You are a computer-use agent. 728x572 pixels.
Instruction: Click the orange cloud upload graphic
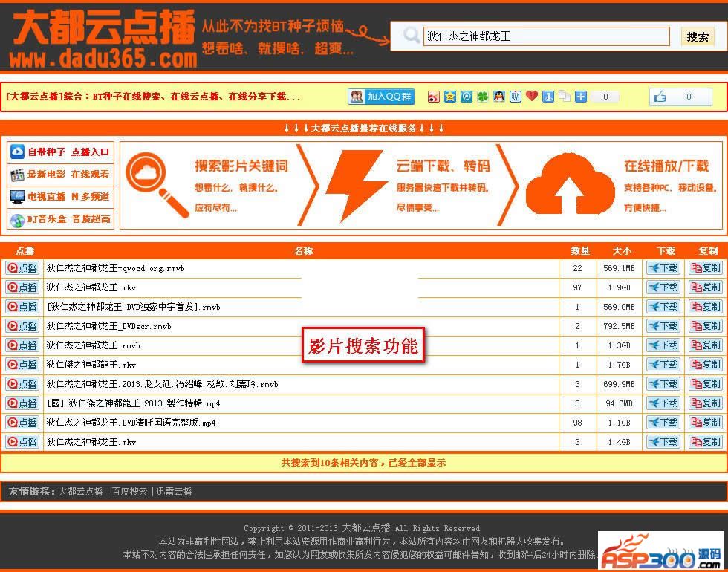click(x=571, y=184)
